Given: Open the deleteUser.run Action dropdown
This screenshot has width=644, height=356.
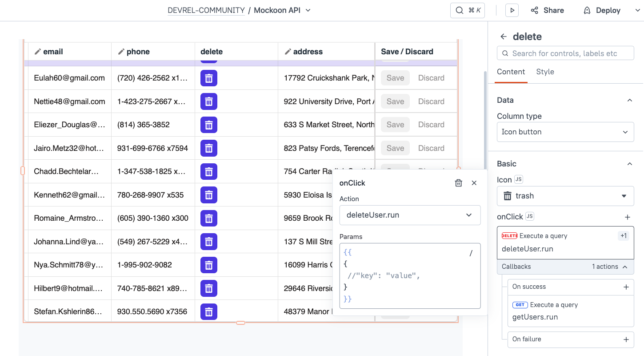Looking at the screenshot, I should [x=410, y=215].
